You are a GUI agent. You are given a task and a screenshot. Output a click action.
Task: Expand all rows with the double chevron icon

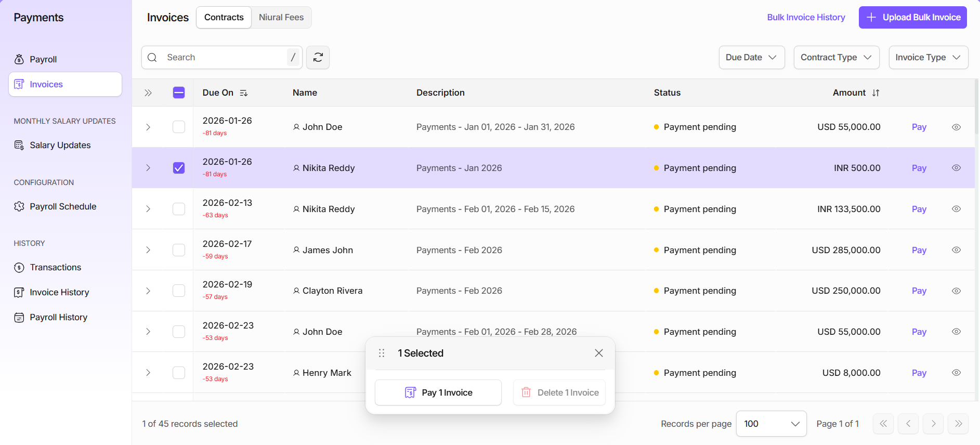pos(148,93)
